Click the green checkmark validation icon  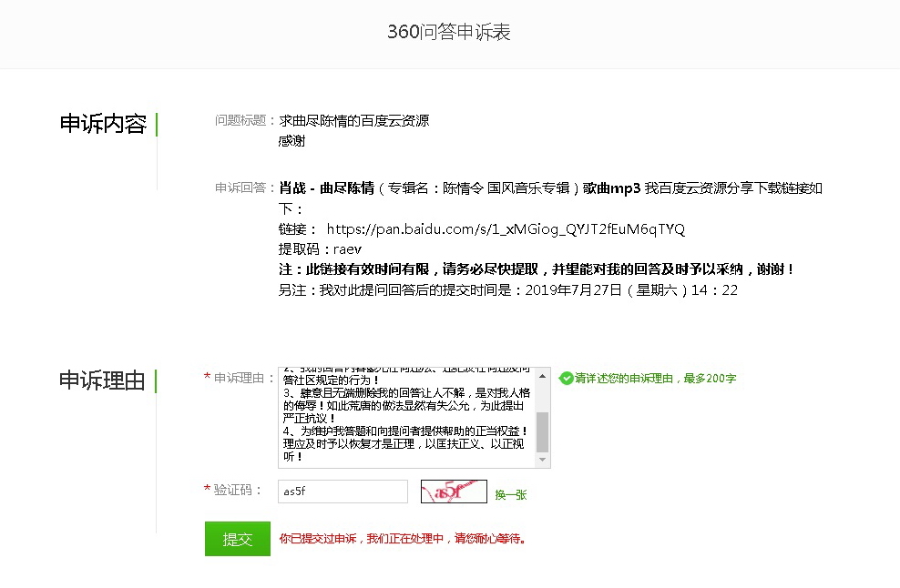566,378
